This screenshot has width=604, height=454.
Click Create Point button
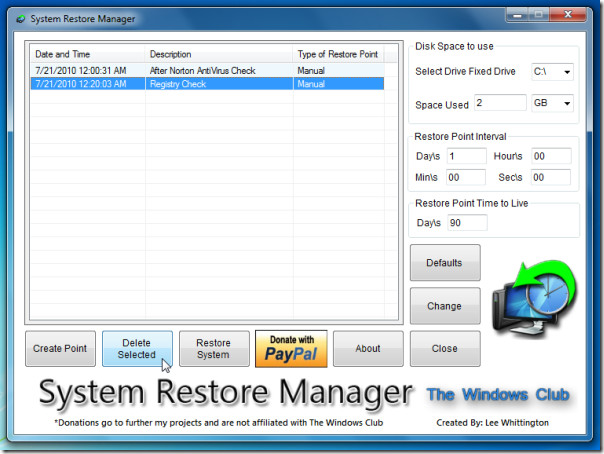tap(60, 348)
